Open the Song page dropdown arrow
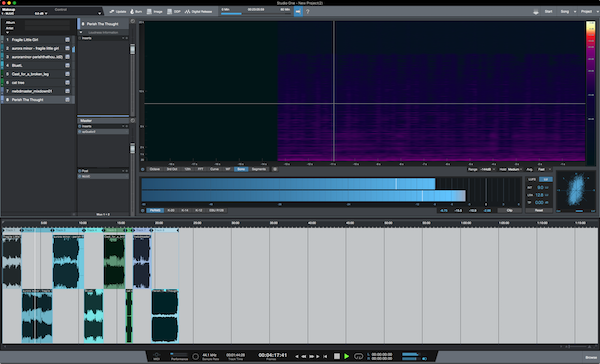Screen dimensions: 600x364 pyautogui.click(x=575, y=11)
